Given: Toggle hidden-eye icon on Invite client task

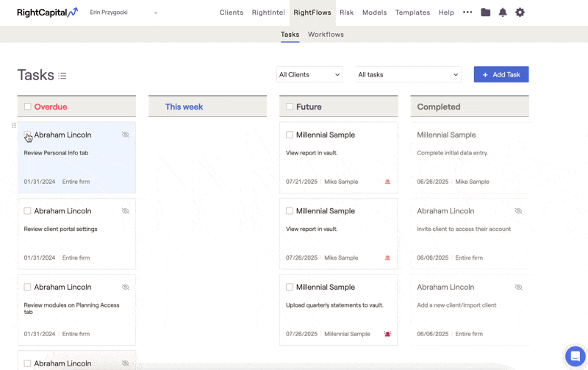Looking at the screenshot, I should tap(518, 211).
